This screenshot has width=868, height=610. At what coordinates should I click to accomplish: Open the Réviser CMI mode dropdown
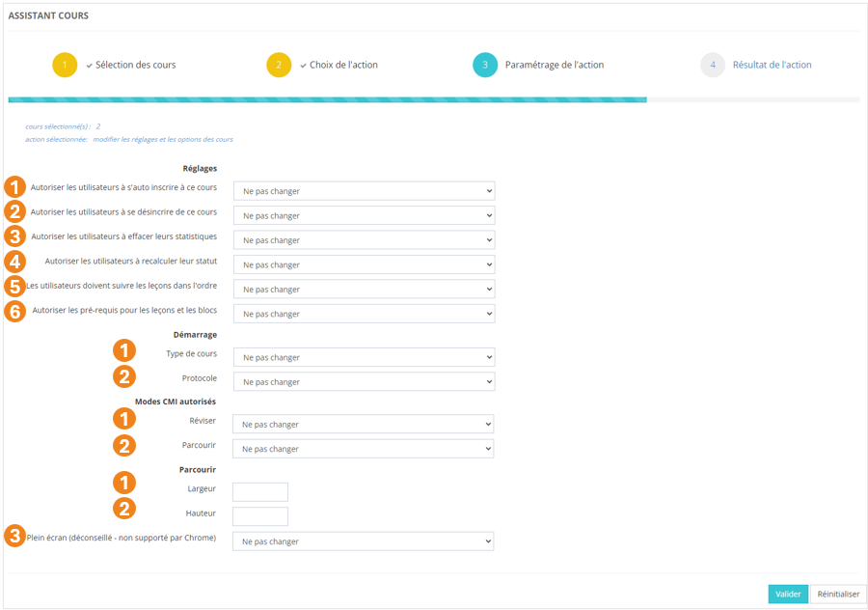point(363,425)
